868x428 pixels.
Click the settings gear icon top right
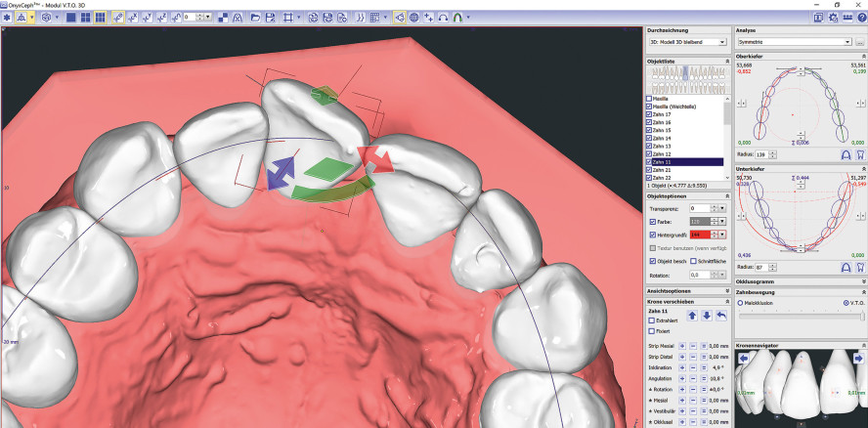click(x=833, y=18)
